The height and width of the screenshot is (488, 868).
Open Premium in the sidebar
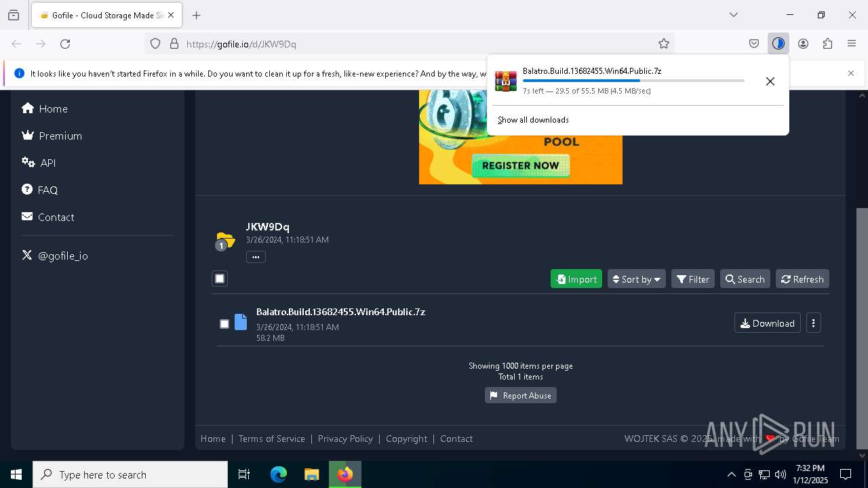52,136
